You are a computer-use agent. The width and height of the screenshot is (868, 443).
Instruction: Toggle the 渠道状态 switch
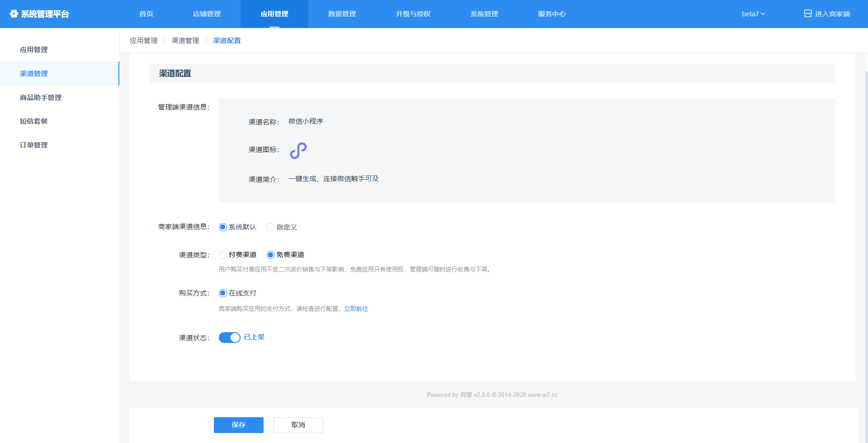pyautogui.click(x=230, y=338)
